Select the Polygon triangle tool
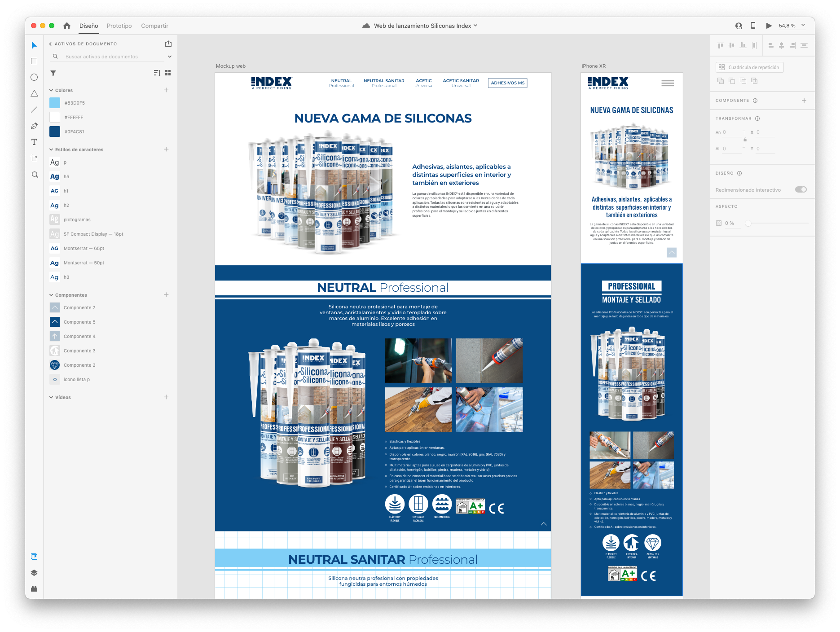Viewport: 840px width, 632px height. [x=34, y=93]
